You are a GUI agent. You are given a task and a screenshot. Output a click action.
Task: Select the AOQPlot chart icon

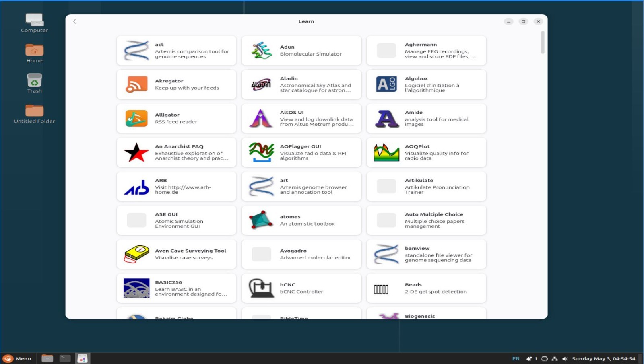[x=386, y=152]
